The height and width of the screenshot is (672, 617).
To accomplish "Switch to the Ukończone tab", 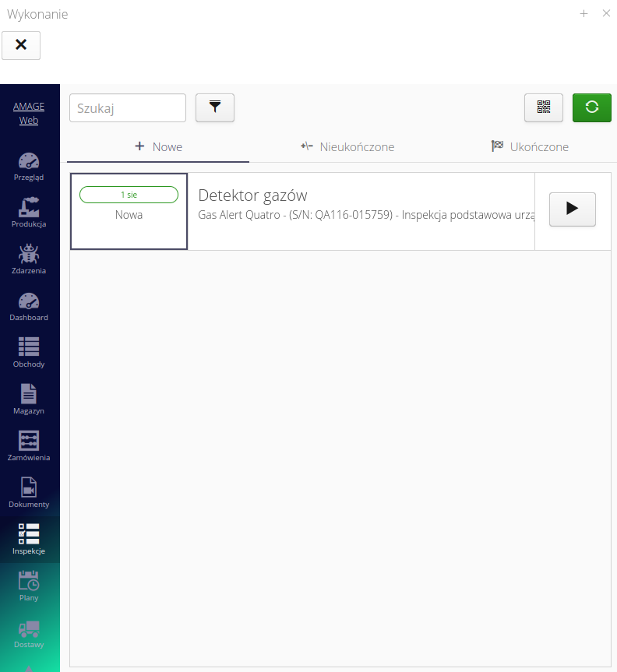I will (x=530, y=147).
